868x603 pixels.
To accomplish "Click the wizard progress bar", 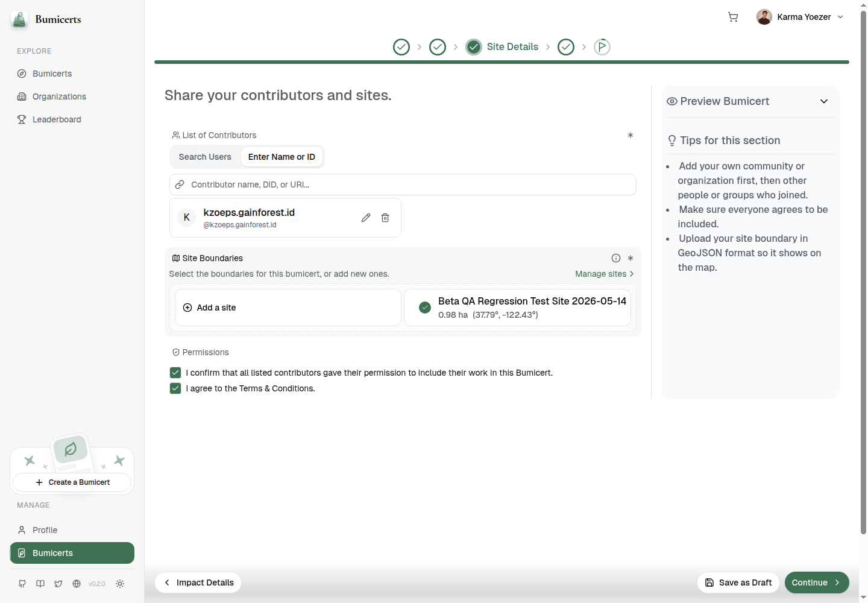I will point(502,62).
